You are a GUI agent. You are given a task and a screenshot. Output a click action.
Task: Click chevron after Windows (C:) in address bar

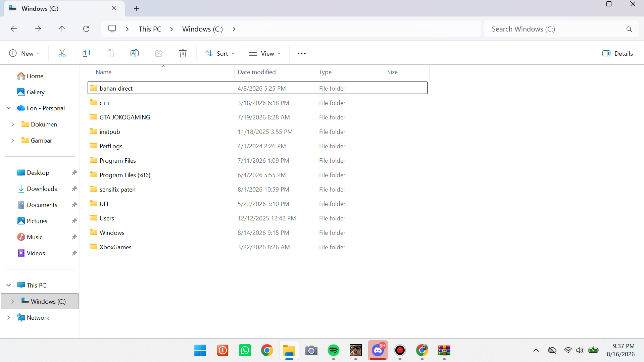[x=234, y=29]
